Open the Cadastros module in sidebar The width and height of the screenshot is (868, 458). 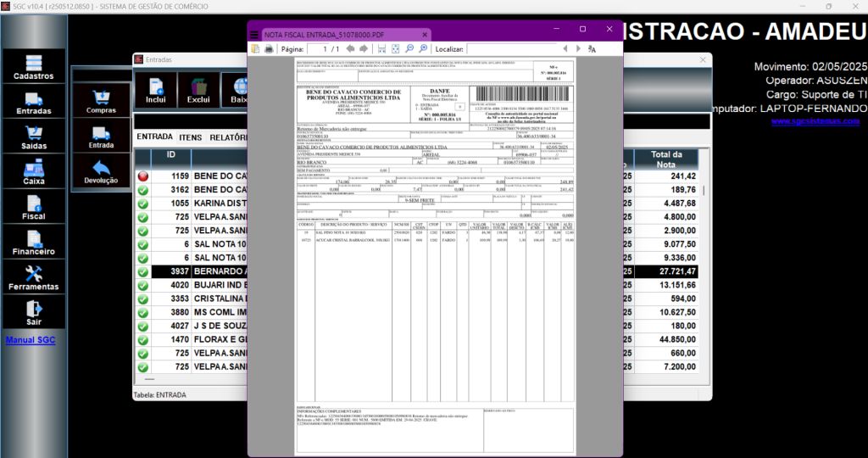coord(34,66)
